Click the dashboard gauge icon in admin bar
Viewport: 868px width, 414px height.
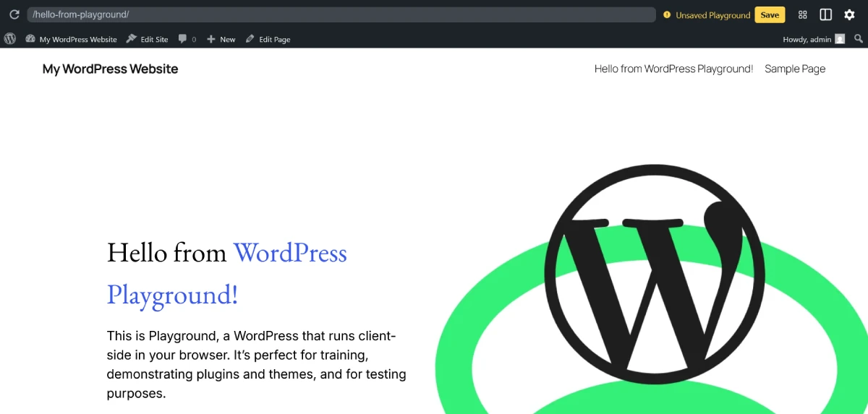pos(30,39)
